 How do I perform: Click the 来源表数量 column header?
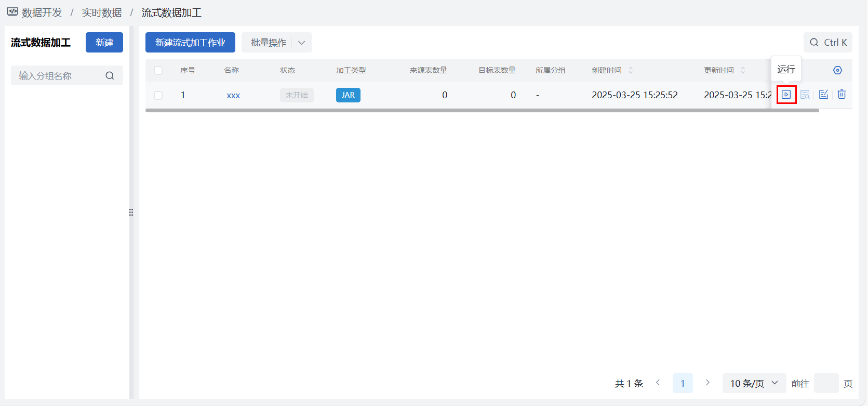tap(428, 70)
